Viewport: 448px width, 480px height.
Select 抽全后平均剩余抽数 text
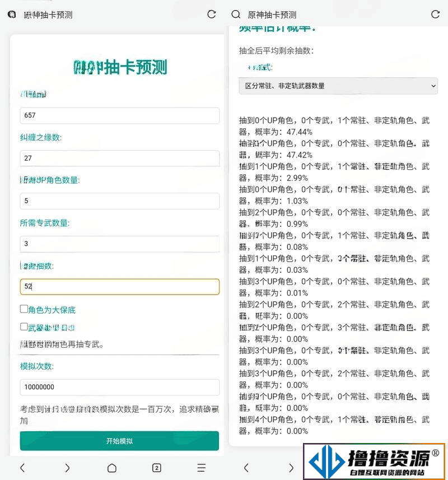(x=276, y=50)
